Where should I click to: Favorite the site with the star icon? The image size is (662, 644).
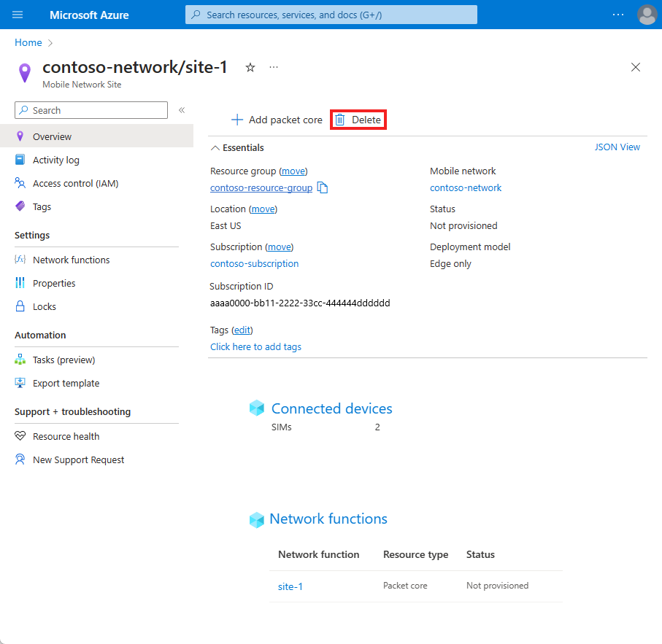(250, 68)
